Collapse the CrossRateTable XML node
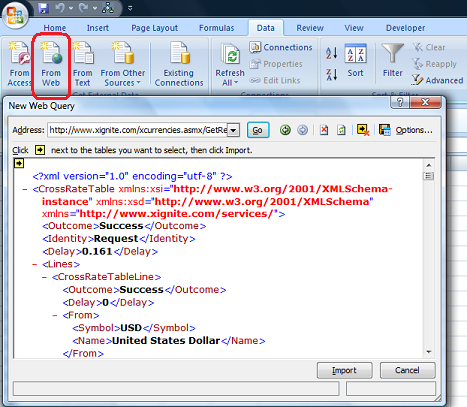 (x=24, y=190)
